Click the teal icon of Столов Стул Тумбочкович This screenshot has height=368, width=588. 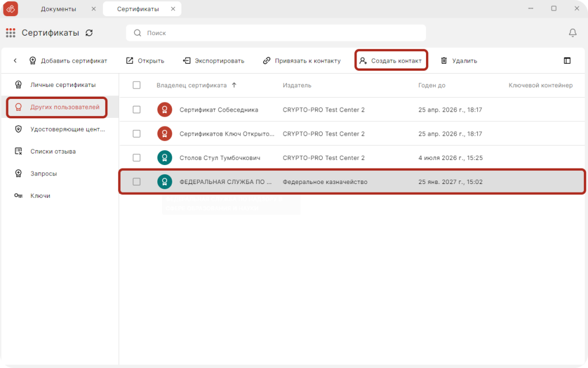coord(165,158)
